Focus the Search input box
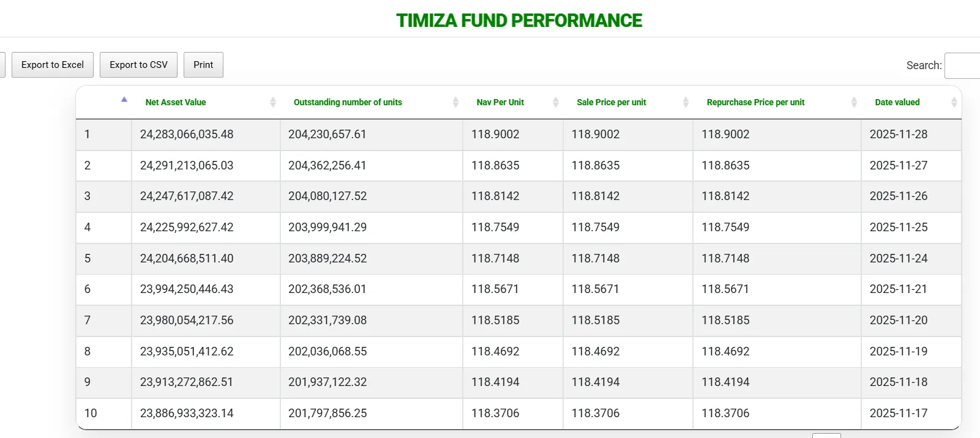 (x=963, y=65)
